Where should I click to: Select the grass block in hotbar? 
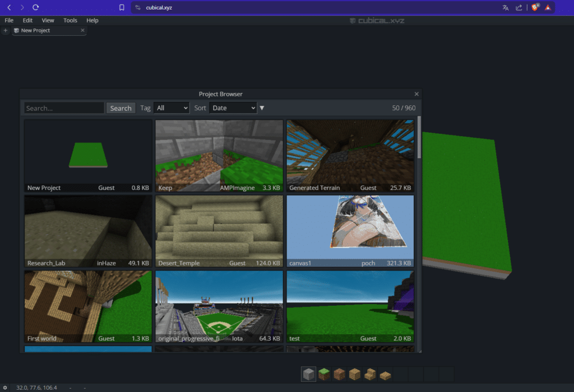click(324, 374)
